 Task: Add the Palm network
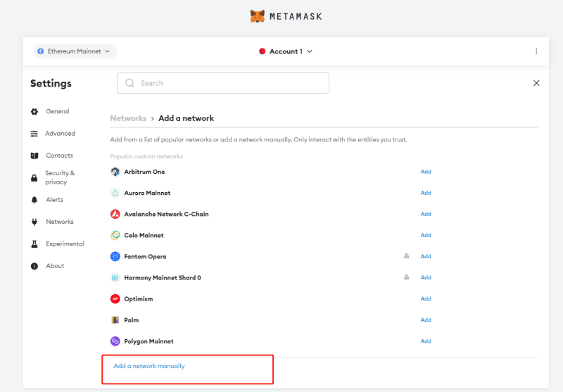(x=426, y=320)
